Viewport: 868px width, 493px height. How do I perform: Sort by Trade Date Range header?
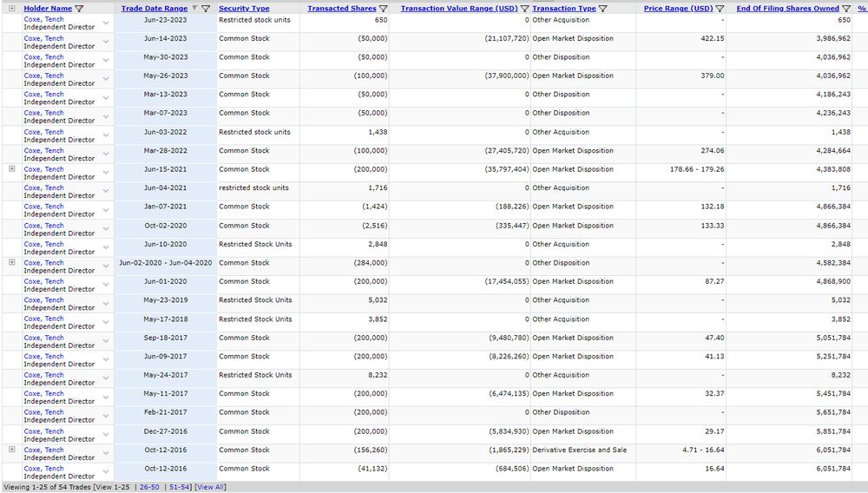pyautogui.click(x=155, y=9)
